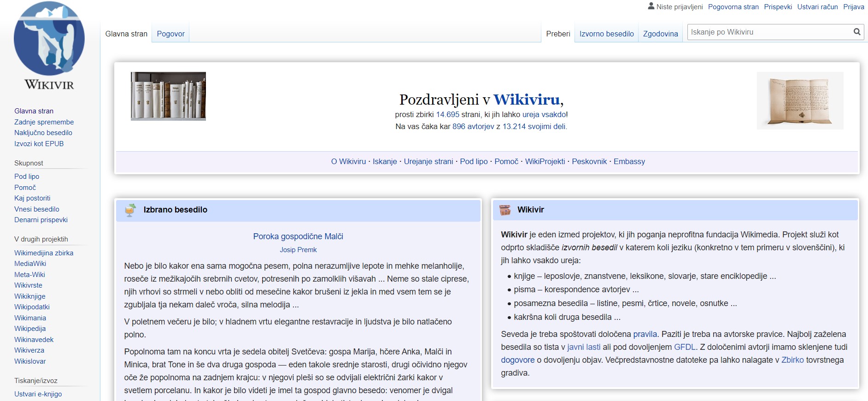Click Ustvari račun link
This screenshot has height=401, width=868.
[817, 6]
